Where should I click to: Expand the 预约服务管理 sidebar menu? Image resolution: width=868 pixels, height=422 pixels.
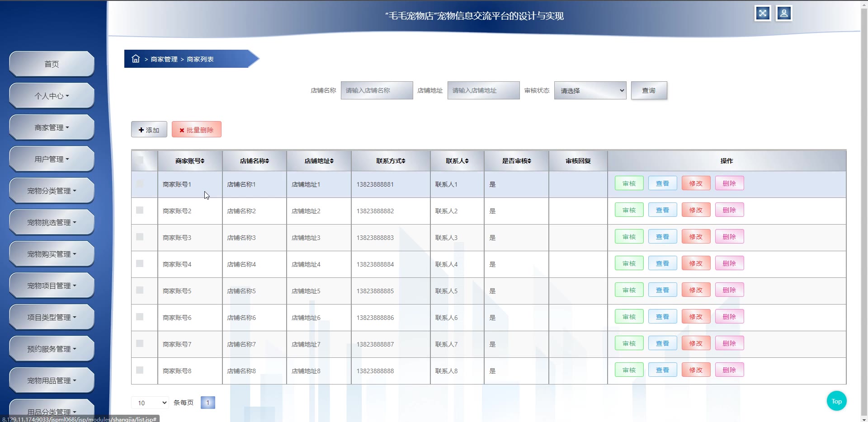[52, 349]
